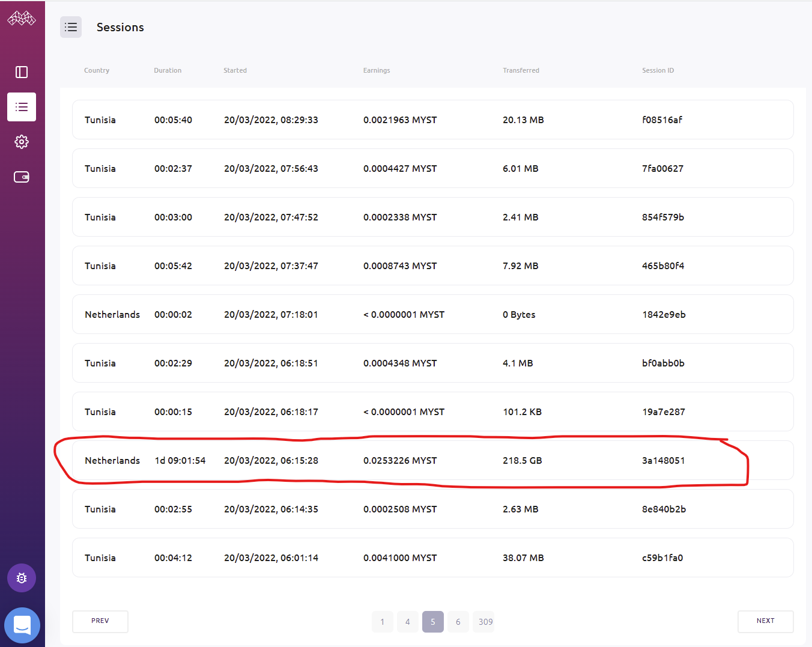Click start time 20/03/2022, 07:47:52
The width and height of the screenshot is (812, 647).
click(271, 217)
